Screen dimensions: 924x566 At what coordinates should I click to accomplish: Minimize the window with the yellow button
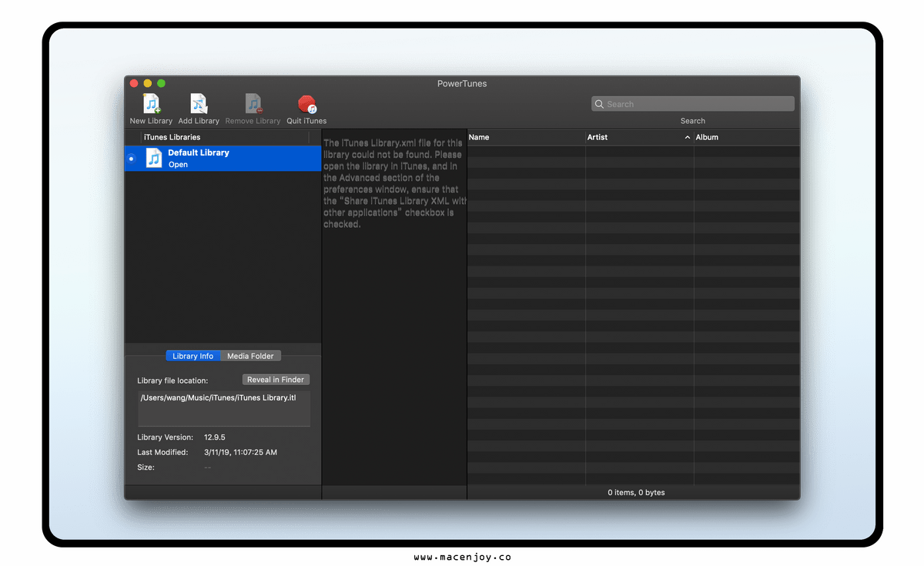click(x=148, y=83)
